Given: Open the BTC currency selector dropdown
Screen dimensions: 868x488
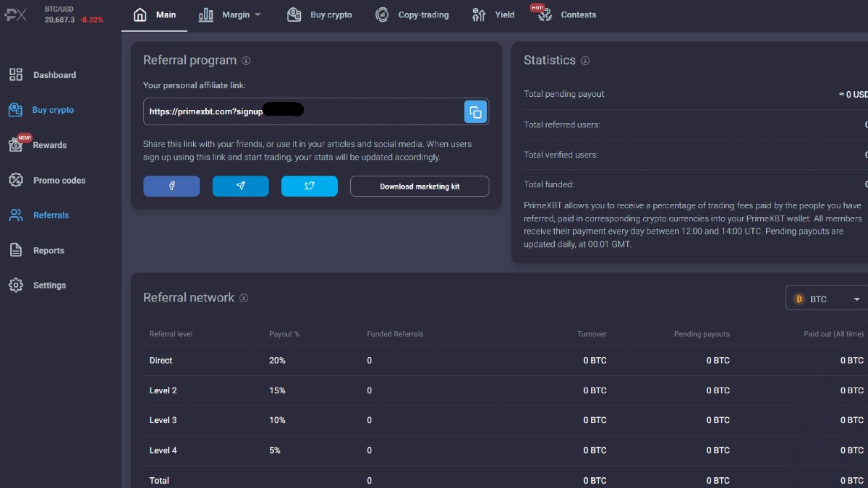Looking at the screenshot, I should coord(827,299).
